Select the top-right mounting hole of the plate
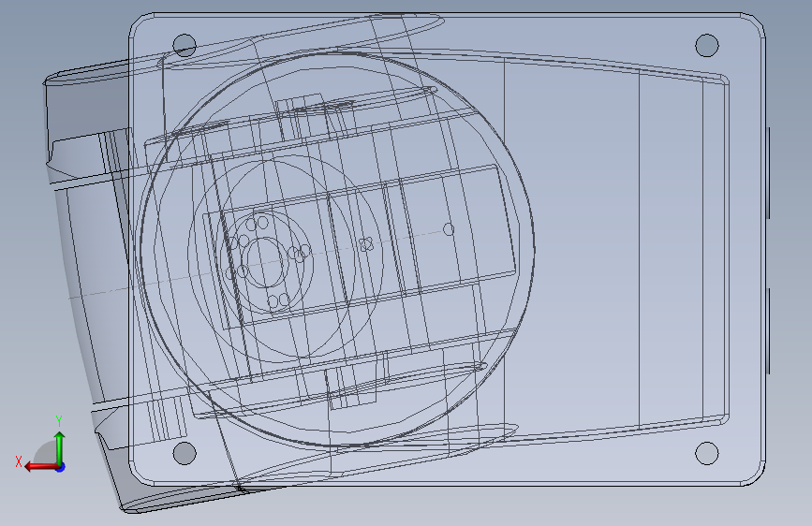This screenshot has width=812, height=526. pos(707,46)
